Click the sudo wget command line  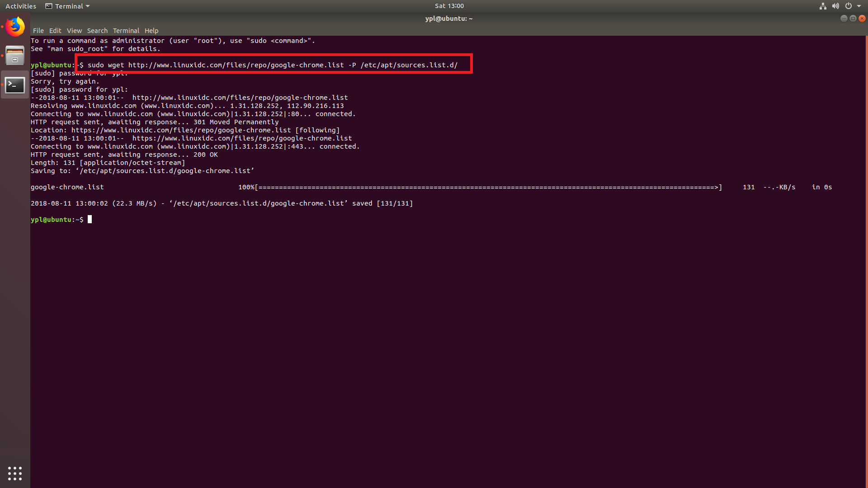click(273, 65)
